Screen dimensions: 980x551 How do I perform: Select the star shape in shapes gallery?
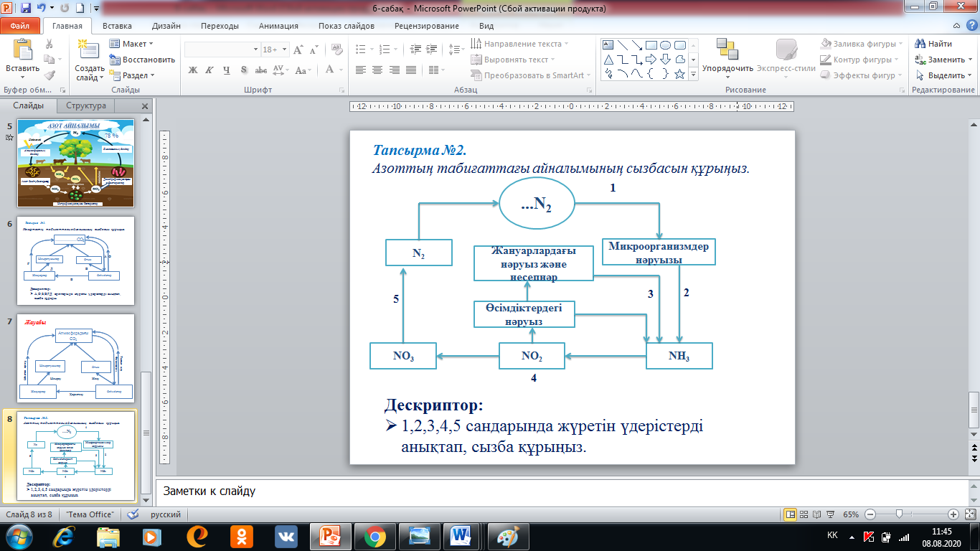click(x=678, y=74)
